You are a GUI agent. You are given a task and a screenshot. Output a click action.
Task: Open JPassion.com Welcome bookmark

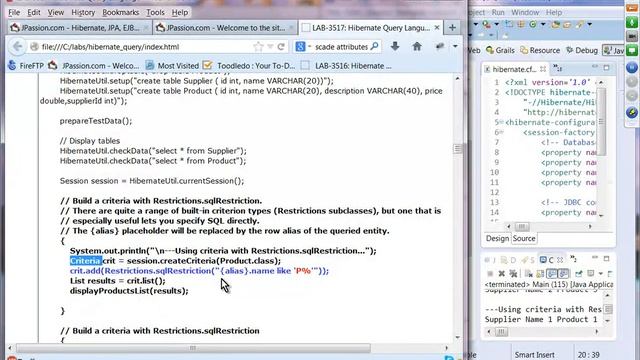pos(94,66)
